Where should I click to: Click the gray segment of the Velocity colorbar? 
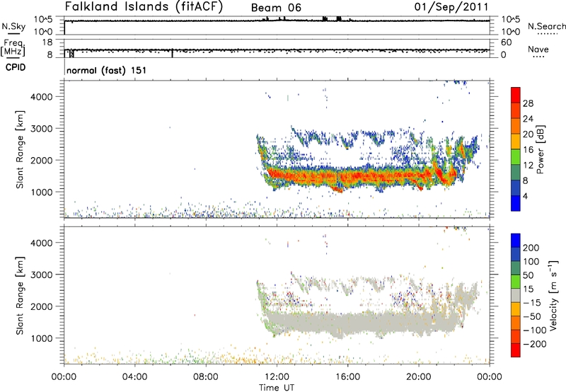(x=516, y=295)
